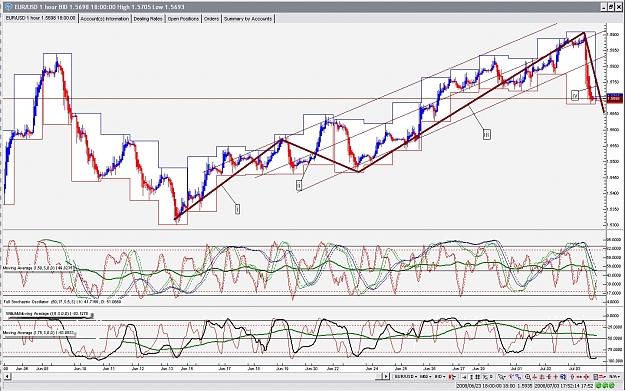Click the Full Stochastic Oscillator indicator label
The width and height of the screenshot is (625, 391).
[x=62, y=302]
